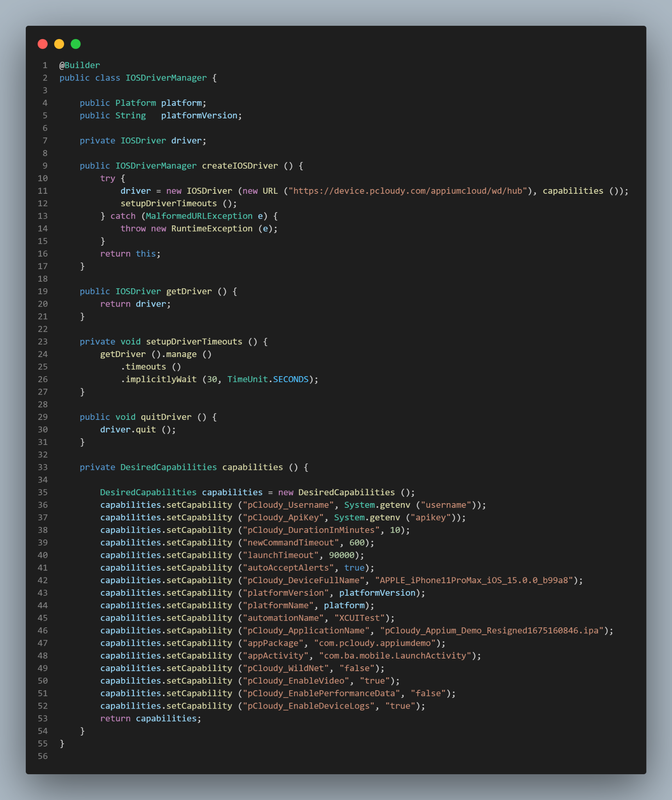
Task: Click quitDriver method name on line 29
Action: point(166,417)
